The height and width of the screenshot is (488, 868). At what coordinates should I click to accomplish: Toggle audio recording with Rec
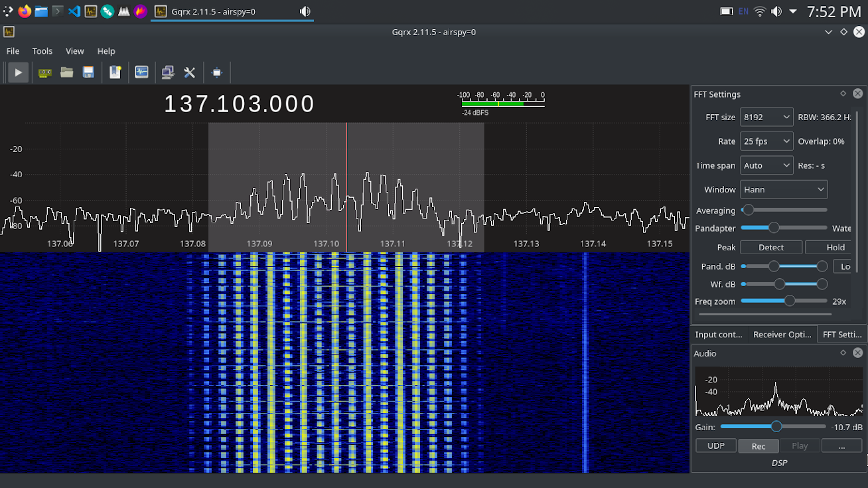click(758, 446)
